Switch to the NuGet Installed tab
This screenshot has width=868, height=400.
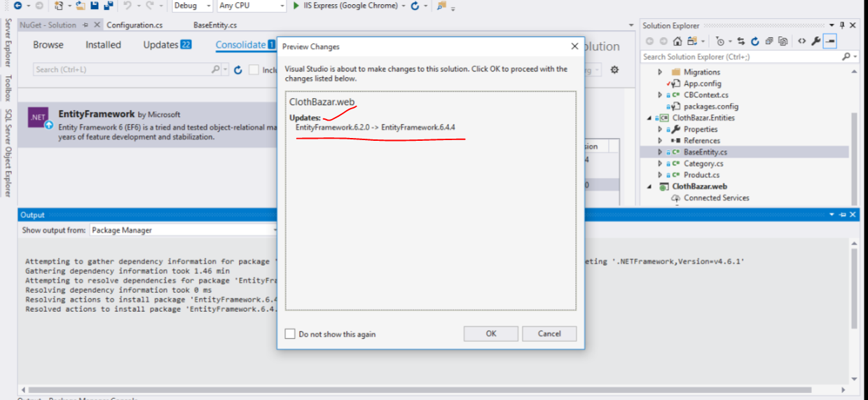103,45
